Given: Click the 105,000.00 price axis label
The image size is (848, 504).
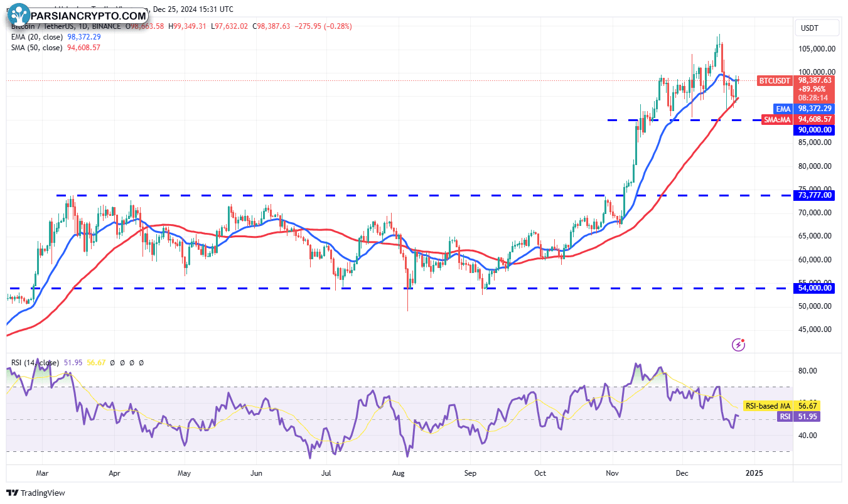Looking at the screenshot, I should (816, 49).
